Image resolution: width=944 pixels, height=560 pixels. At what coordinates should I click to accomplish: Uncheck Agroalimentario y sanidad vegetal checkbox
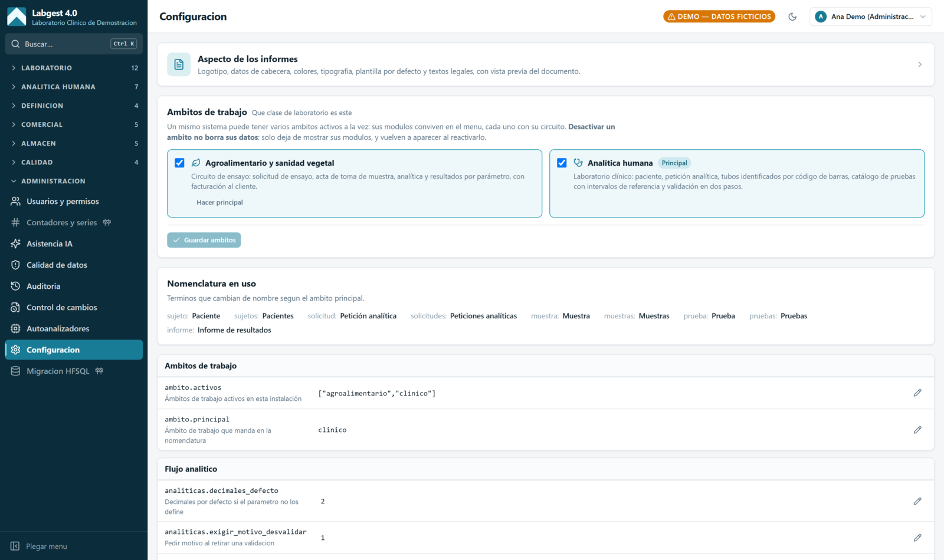point(179,163)
